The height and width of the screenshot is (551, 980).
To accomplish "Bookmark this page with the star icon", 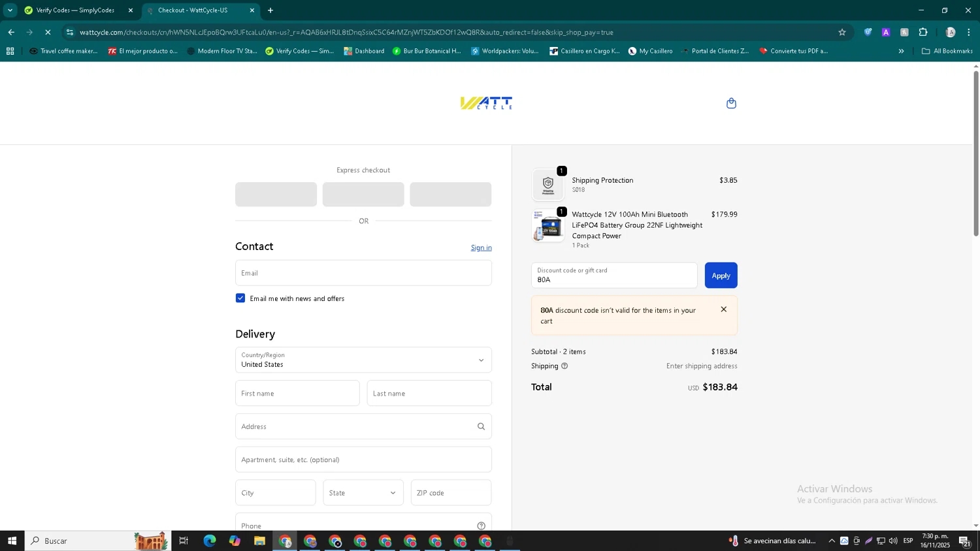I will [842, 32].
